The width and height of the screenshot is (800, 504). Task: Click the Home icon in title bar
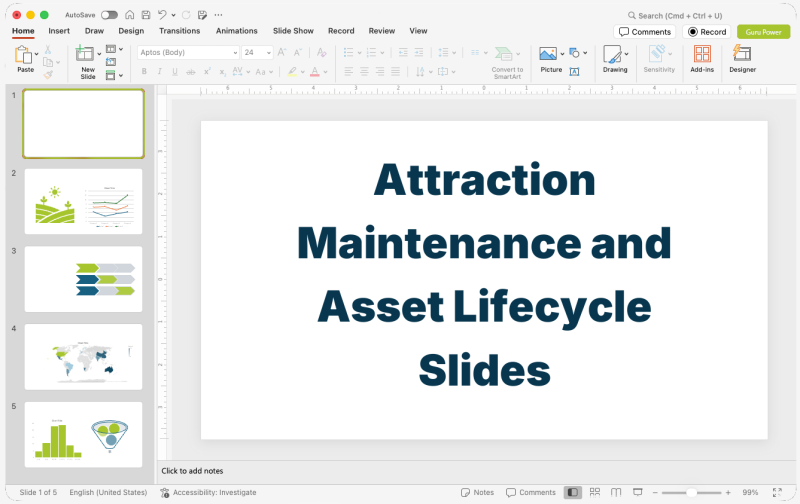click(x=130, y=15)
